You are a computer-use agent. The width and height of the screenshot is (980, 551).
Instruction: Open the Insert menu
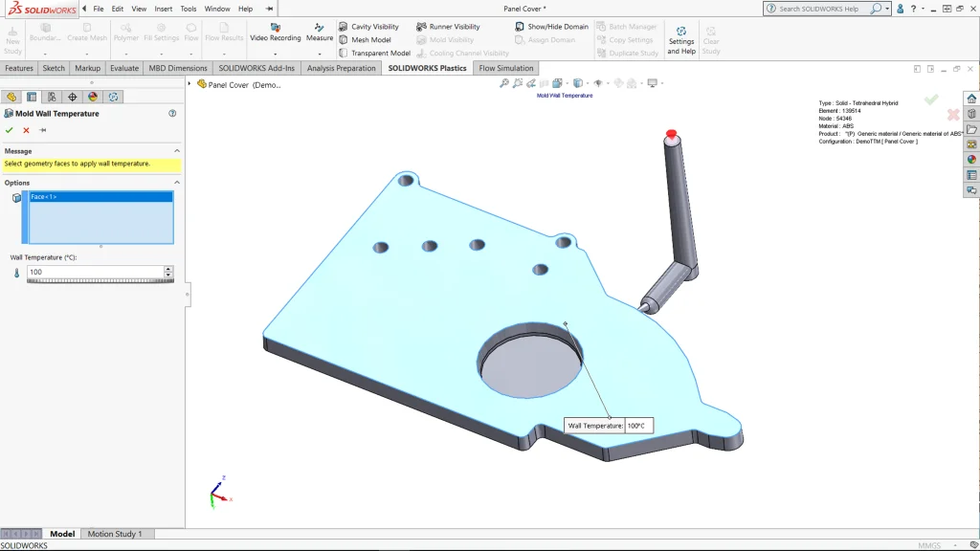pos(164,9)
